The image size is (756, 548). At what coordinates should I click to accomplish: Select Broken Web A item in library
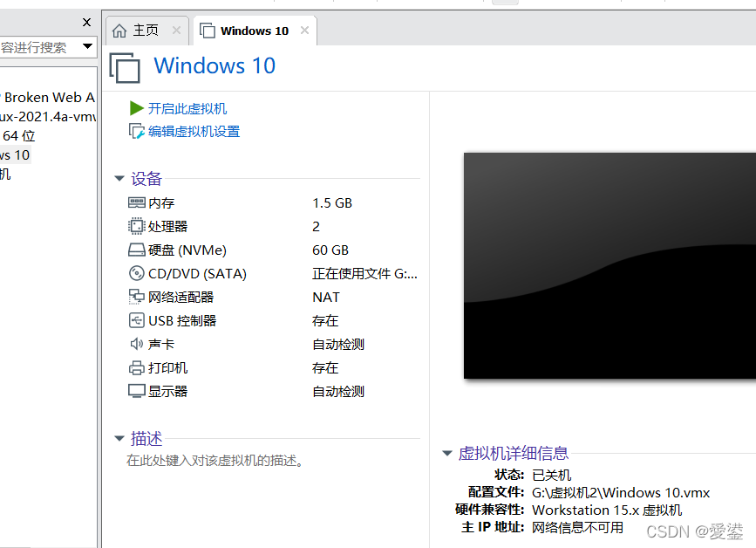(49, 98)
